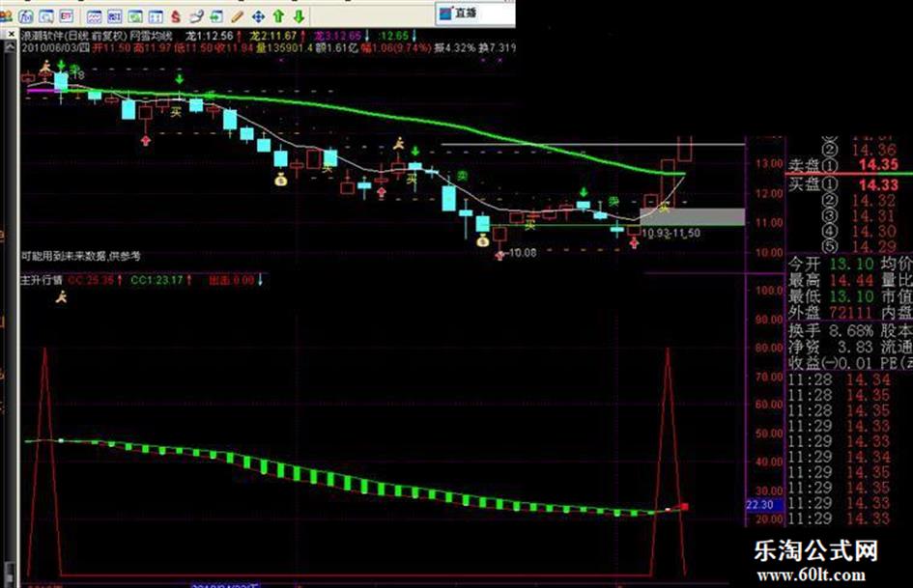The image size is (913, 588).
Task: Click the 出击:0.00 indicator value
Action: point(232,280)
